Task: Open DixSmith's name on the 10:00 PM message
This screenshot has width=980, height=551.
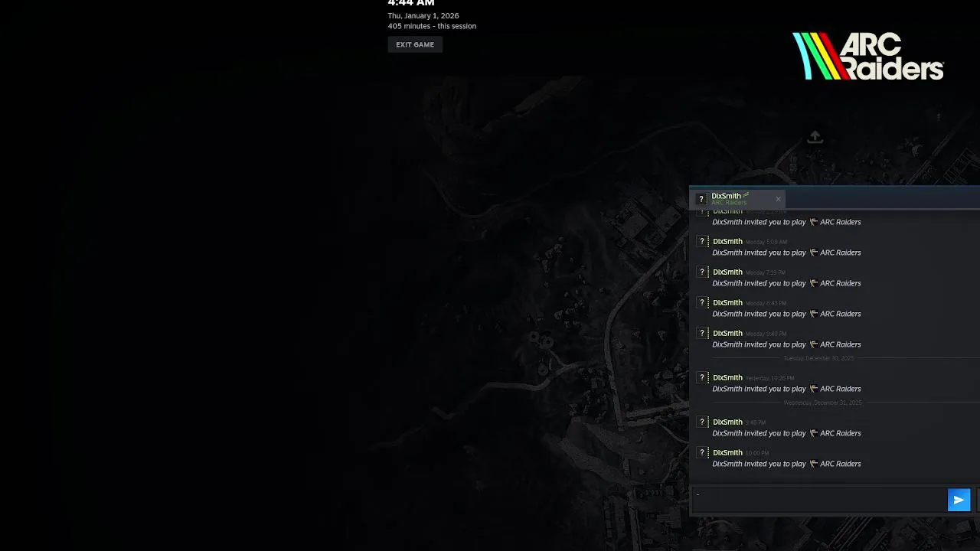Action: pos(727,453)
